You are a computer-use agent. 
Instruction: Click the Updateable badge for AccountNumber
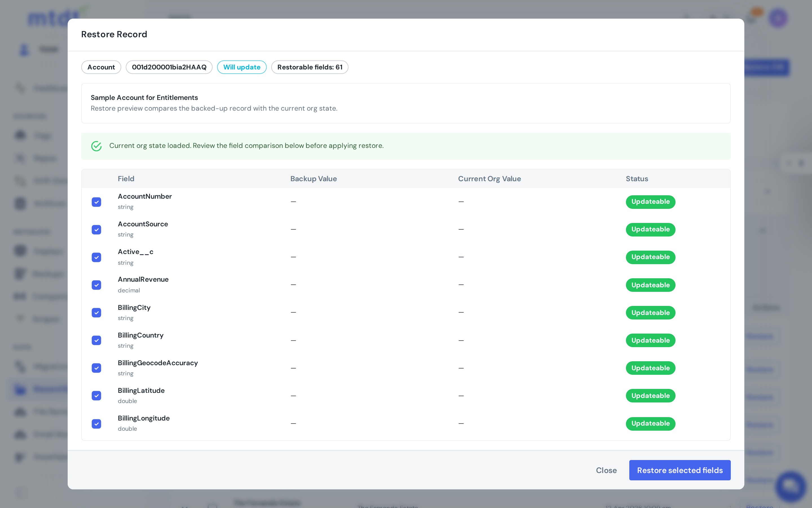tap(650, 202)
